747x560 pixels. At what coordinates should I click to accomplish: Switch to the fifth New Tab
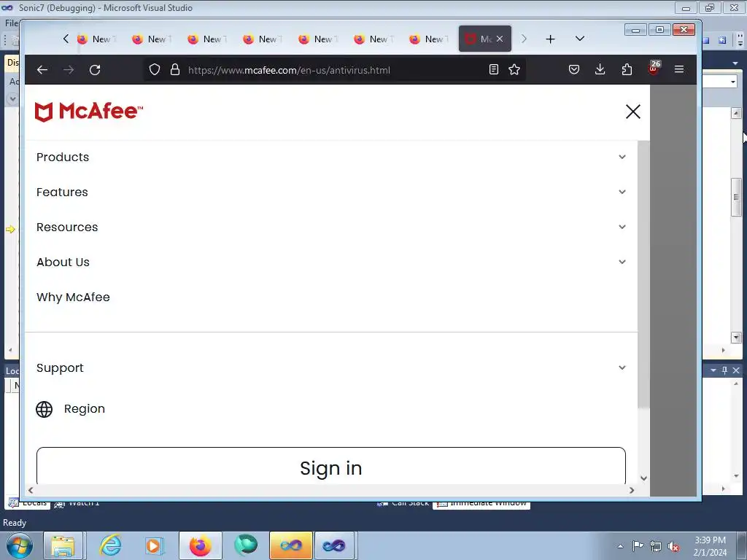(317, 39)
